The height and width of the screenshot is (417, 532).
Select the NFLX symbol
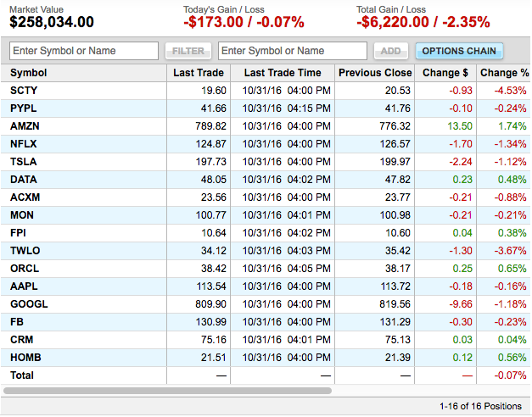point(24,144)
